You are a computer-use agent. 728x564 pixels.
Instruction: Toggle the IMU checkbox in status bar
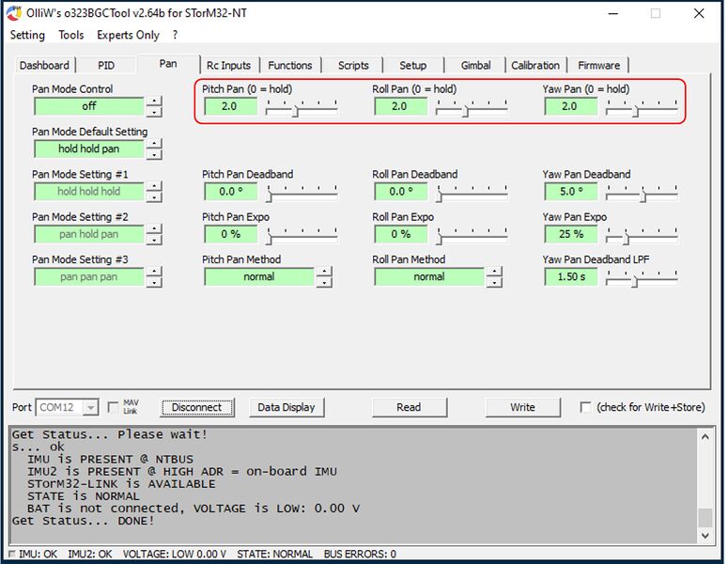click(x=11, y=555)
